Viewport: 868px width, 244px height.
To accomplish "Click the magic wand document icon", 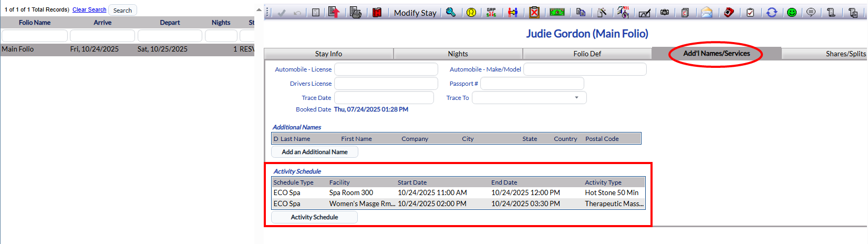I will click(602, 12).
